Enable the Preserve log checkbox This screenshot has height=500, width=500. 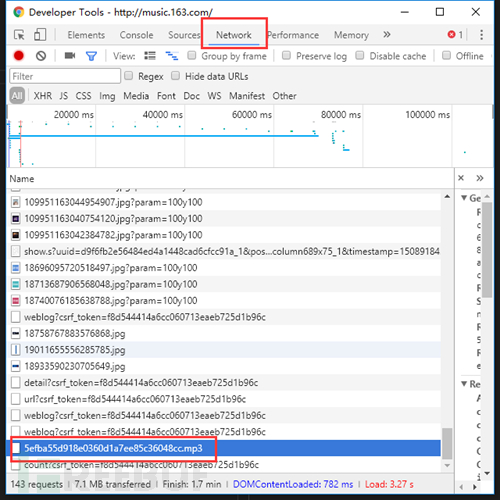click(x=286, y=55)
